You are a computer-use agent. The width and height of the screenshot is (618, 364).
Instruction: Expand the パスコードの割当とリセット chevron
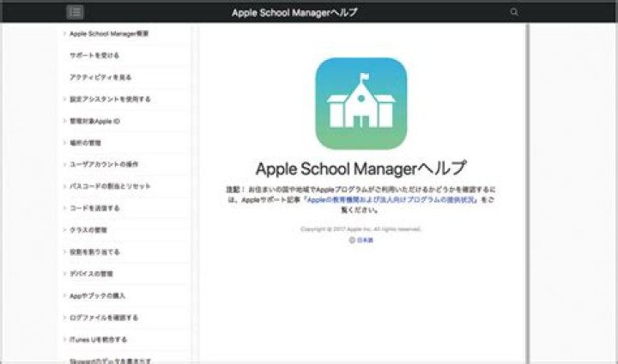point(64,186)
